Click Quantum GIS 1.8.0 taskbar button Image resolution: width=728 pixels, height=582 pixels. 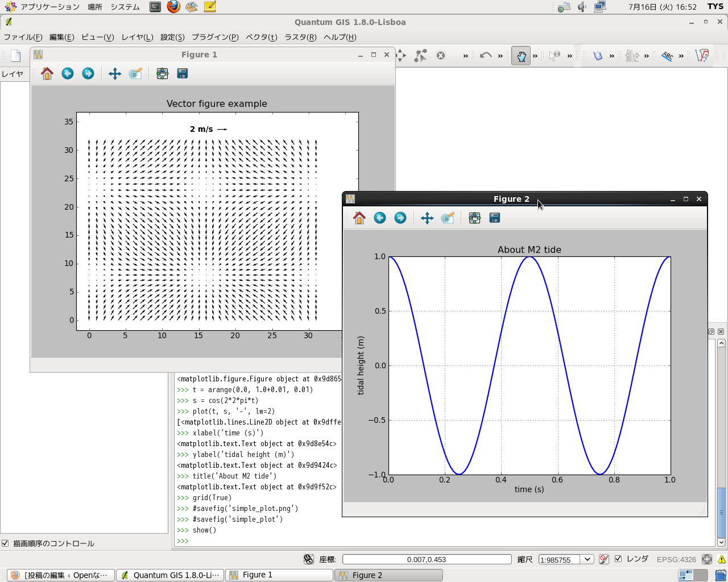coord(170,575)
